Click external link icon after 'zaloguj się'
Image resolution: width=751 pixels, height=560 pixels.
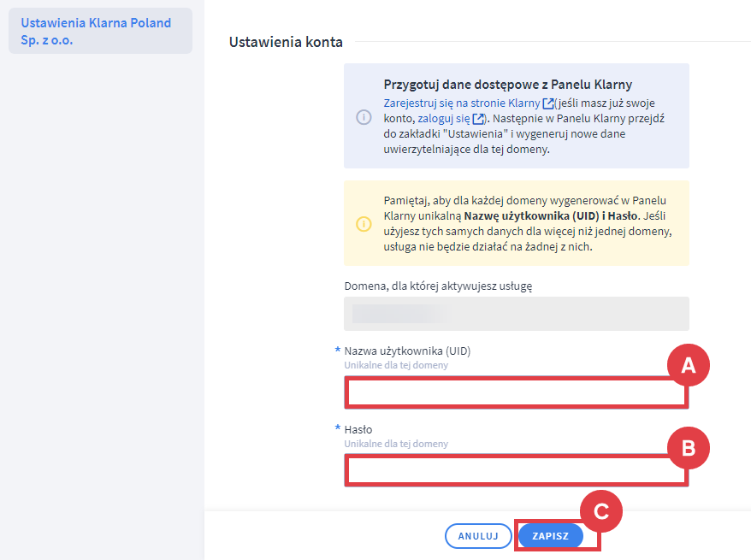point(479,119)
